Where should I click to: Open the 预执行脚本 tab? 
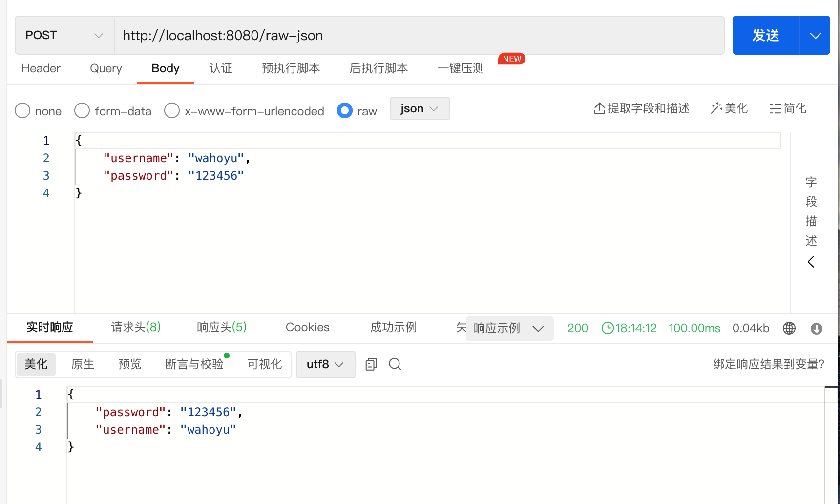[291, 68]
